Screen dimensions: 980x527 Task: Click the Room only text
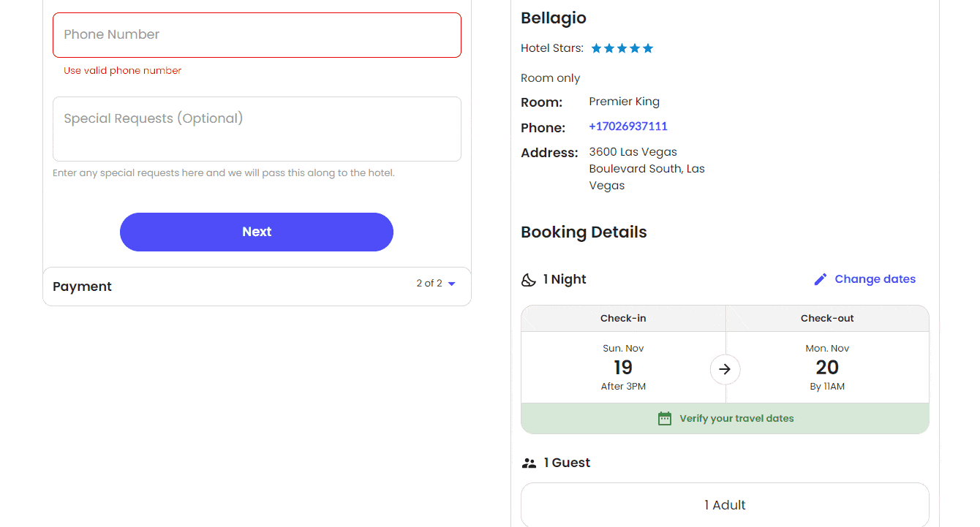click(x=550, y=78)
